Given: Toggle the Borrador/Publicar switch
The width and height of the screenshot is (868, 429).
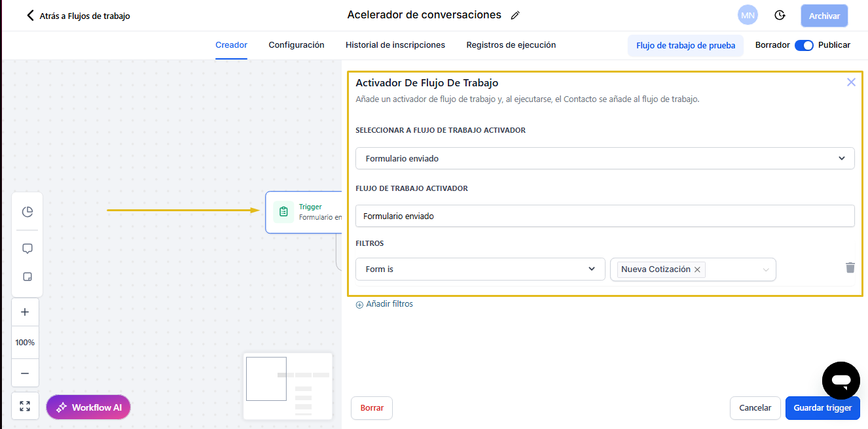Looking at the screenshot, I should tap(804, 45).
